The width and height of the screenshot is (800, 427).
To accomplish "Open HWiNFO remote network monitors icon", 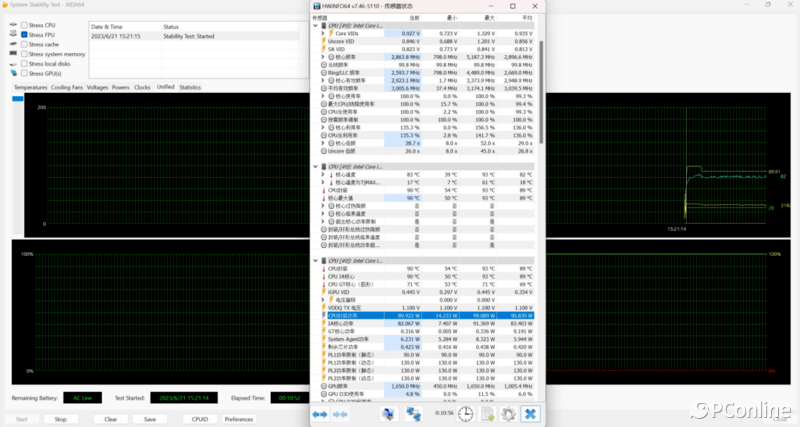I will [413, 414].
